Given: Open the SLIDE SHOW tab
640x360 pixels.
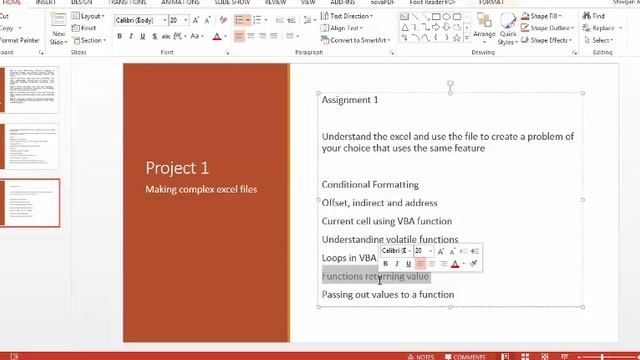Looking at the screenshot, I should tap(232, 2).
